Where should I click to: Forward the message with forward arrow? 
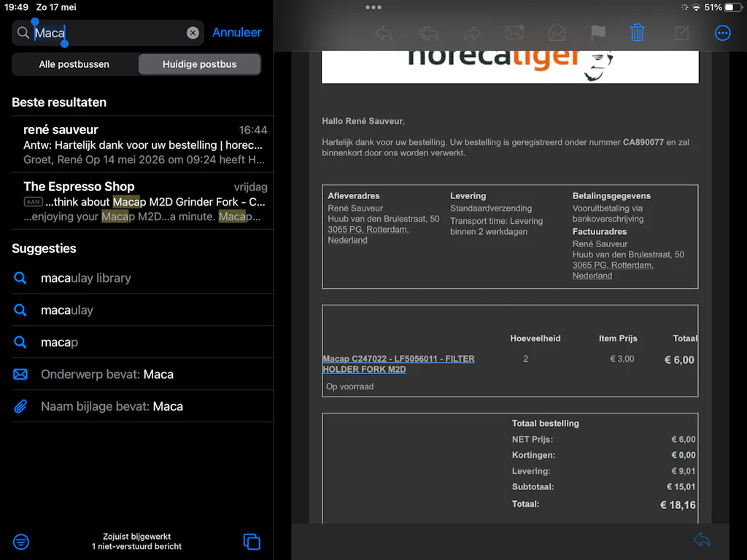tap(472, 33)
